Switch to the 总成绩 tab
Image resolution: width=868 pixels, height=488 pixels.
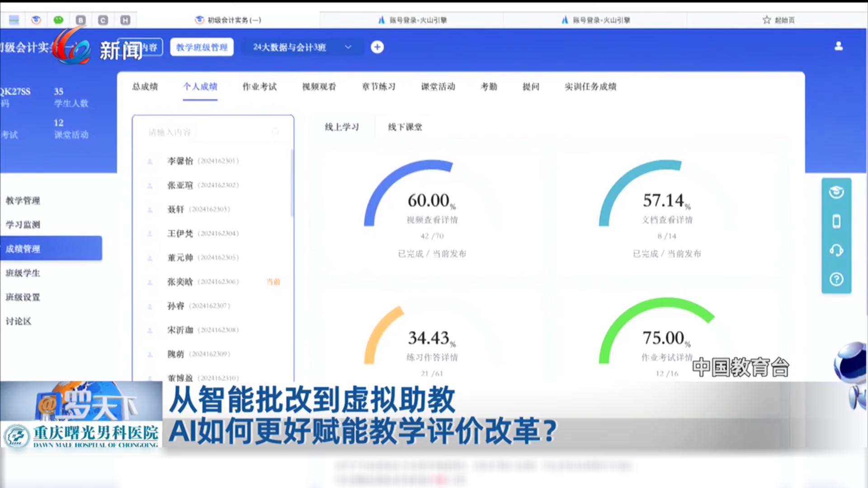(x=145, y=87)
